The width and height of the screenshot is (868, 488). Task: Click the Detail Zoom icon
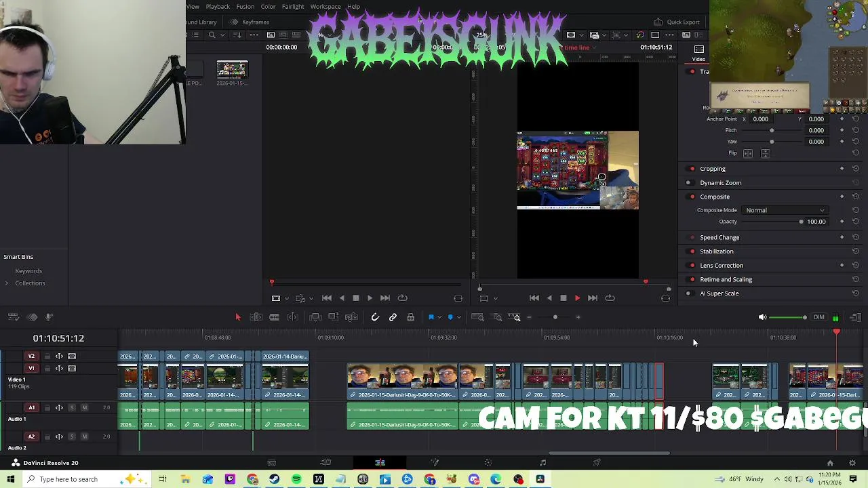point(497,317)
